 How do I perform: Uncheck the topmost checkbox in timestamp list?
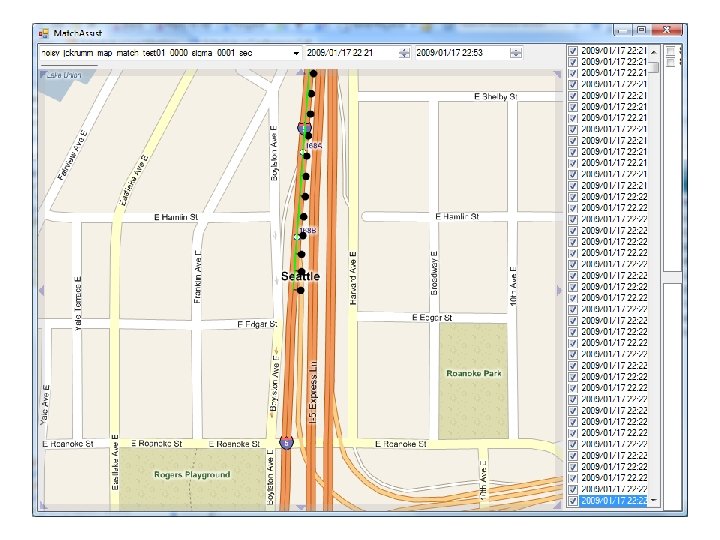coord(573,51)
